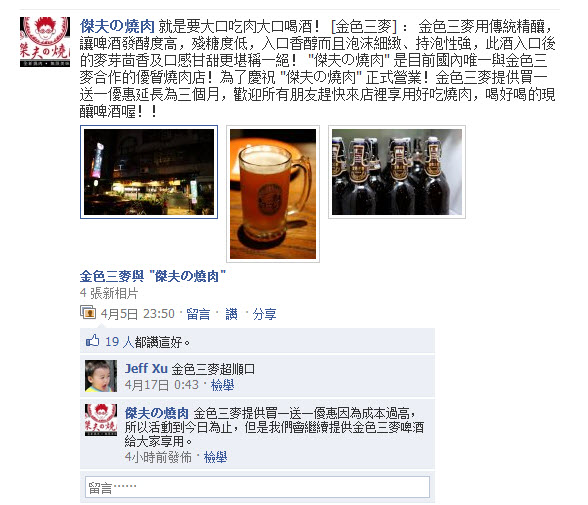
Task: Click the 分享 share link
Action: (264, 314)
